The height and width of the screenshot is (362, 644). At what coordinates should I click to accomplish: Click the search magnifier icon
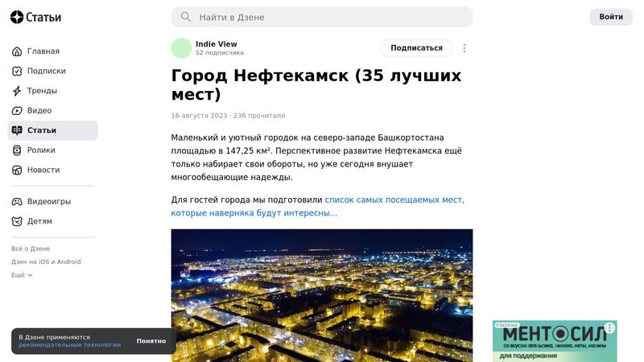pos(186,17)
